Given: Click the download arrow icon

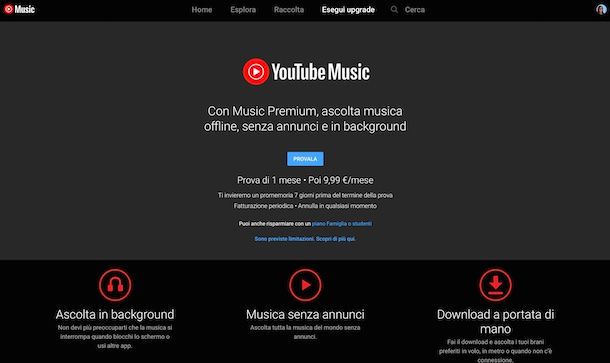Looking at the screenshot, I should (x=495, y=285).
